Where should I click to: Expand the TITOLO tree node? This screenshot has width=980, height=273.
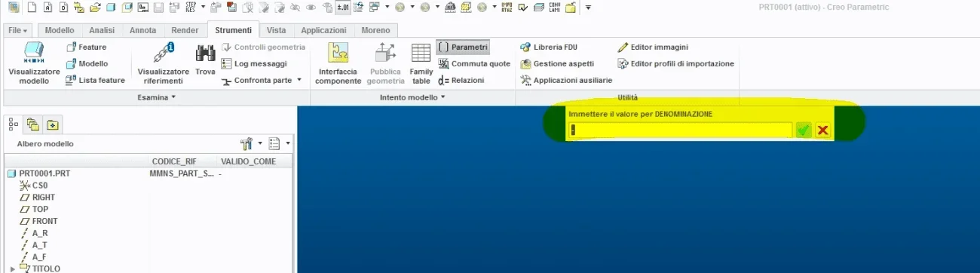[12, 268]
